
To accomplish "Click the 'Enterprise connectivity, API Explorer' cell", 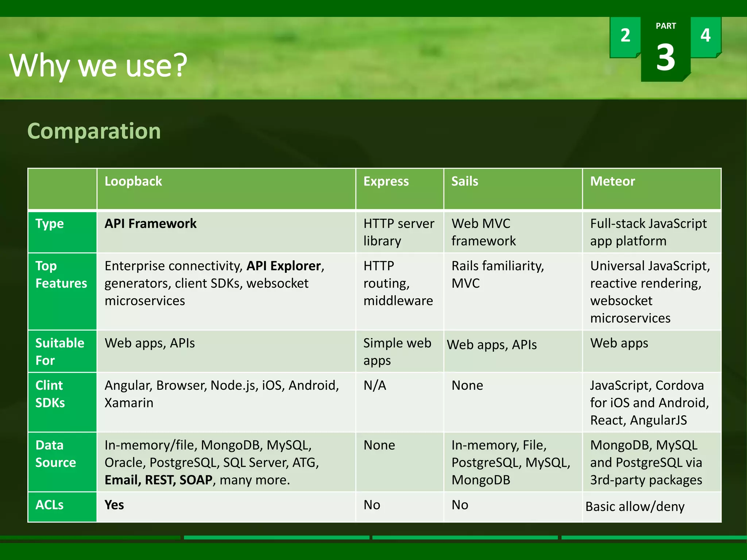I will tap(227, 292).
